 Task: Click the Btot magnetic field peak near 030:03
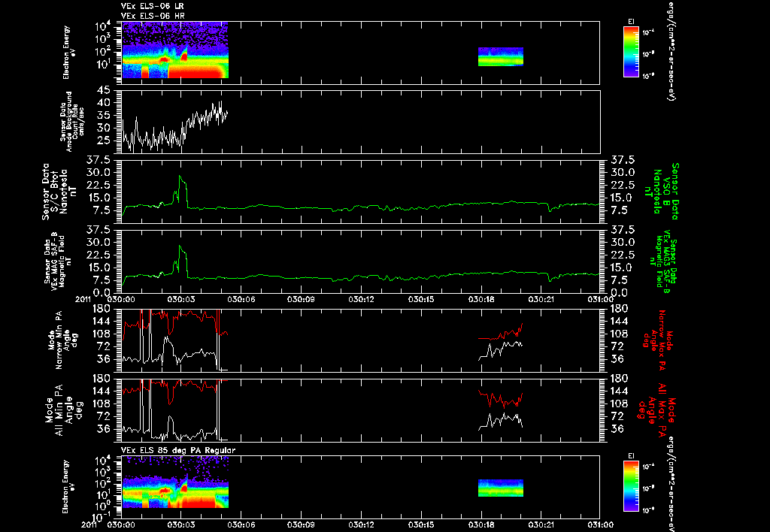click(x=180, y=176)
